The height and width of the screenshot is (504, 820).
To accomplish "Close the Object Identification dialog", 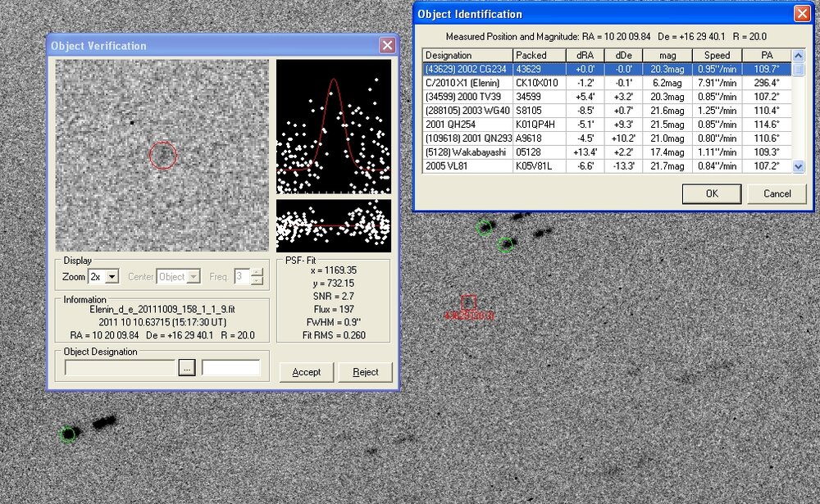I will [x=801, y=14].
